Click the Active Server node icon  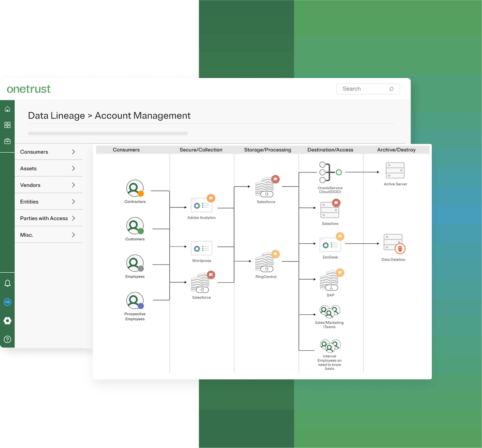pos(395,170)
